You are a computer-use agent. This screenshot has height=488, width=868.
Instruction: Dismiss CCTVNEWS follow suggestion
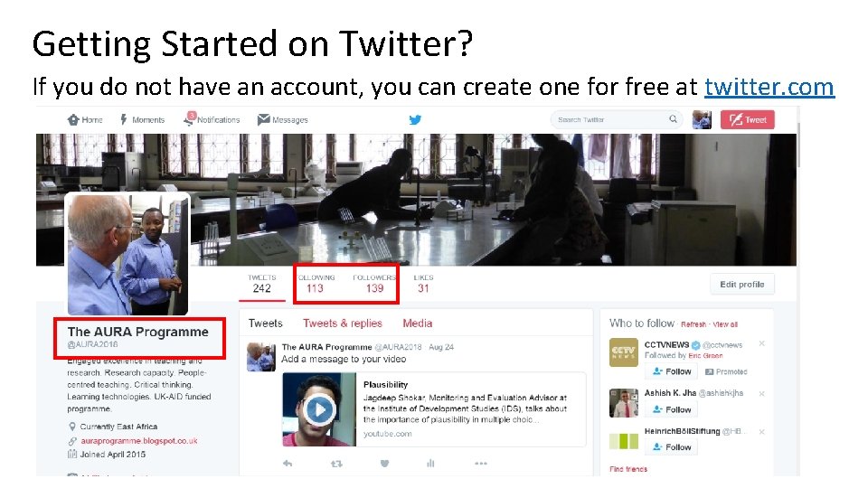point(761,343)
